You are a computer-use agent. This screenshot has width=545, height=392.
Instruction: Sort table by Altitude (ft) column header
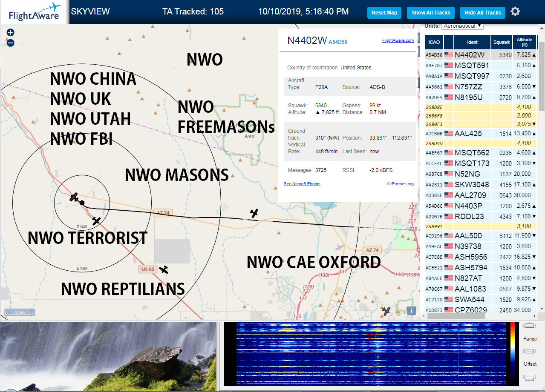coord(525,42)
